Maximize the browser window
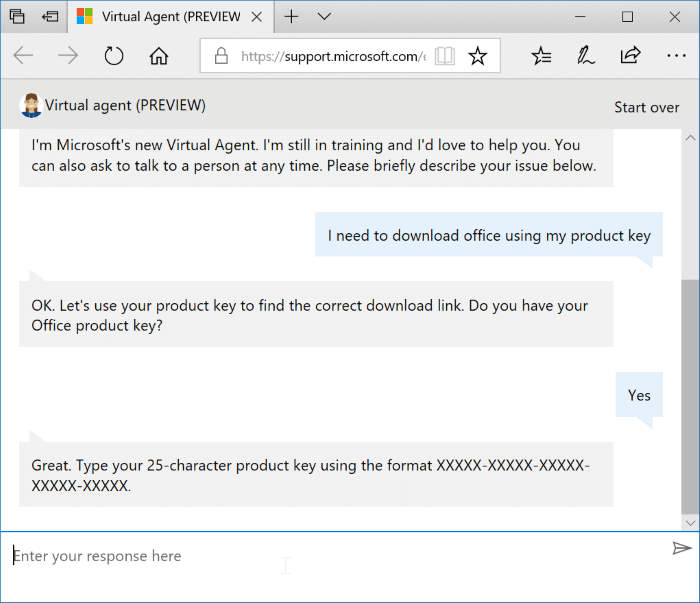Image resolution: width=700 pixels, height=603 pixels. point(627,17)
